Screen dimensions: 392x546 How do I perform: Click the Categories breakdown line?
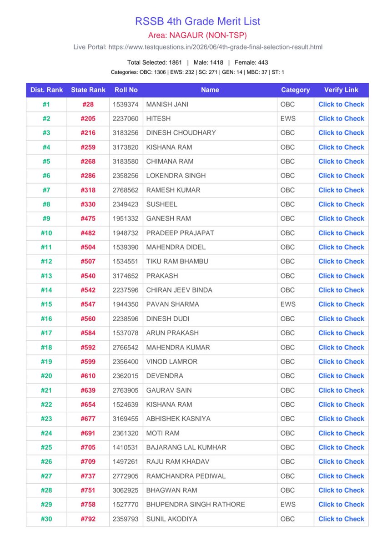click(198, 72)
